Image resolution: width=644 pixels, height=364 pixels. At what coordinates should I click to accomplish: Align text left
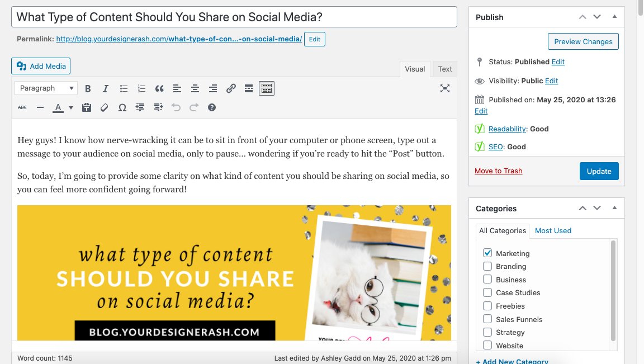click(x=177, y=88)
